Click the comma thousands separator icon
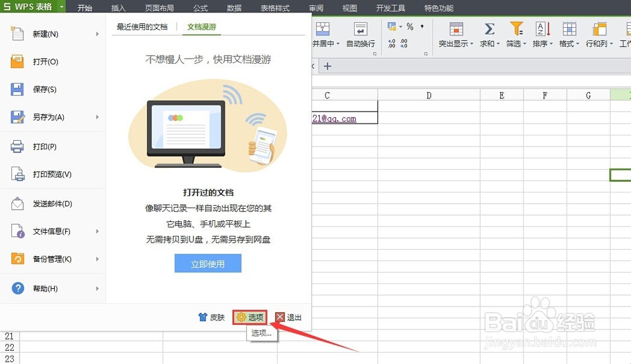The image size is (631, 364). (x=422, y=26)
